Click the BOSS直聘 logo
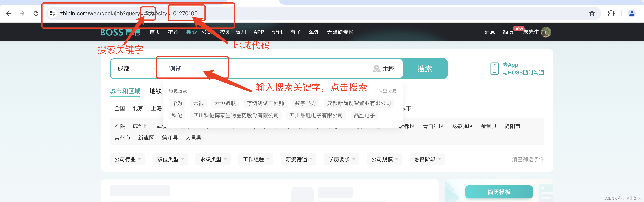This screenshot has height=202, width=644. pyautogui.click(x=120, y=32)
